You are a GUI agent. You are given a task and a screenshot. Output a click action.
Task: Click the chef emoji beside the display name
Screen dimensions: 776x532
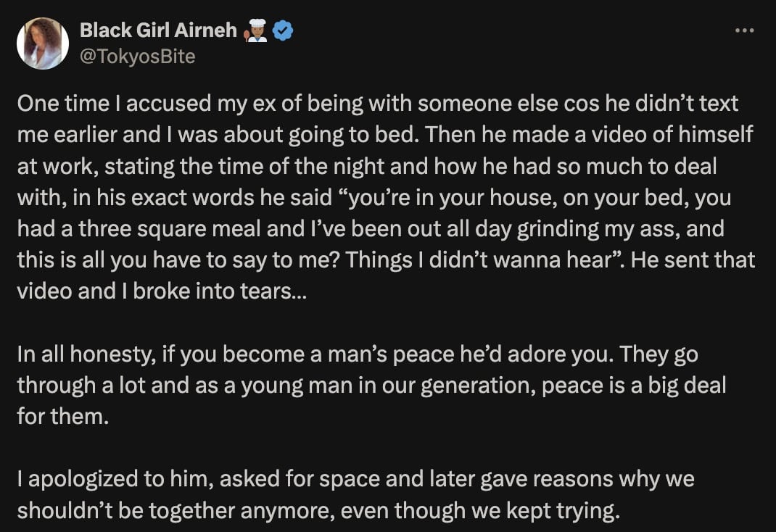click(258, 30)
